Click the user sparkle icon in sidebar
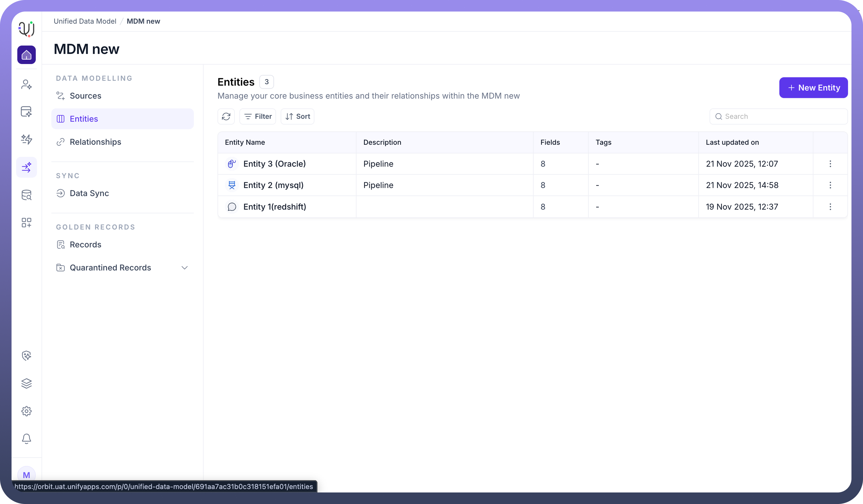 [x=26, y=84]
